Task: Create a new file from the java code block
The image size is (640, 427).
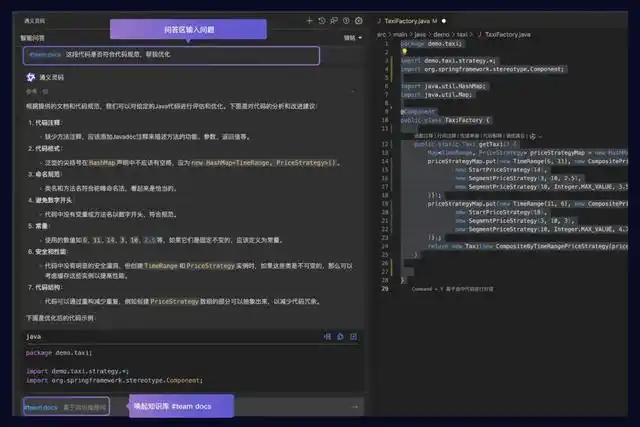Action: (353, 336)
